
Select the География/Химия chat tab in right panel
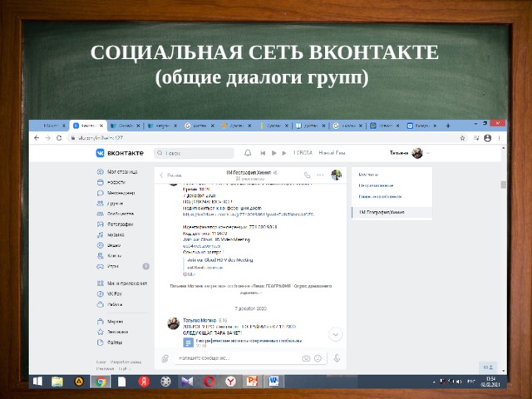pyautogui.click(x=392, y=213)
